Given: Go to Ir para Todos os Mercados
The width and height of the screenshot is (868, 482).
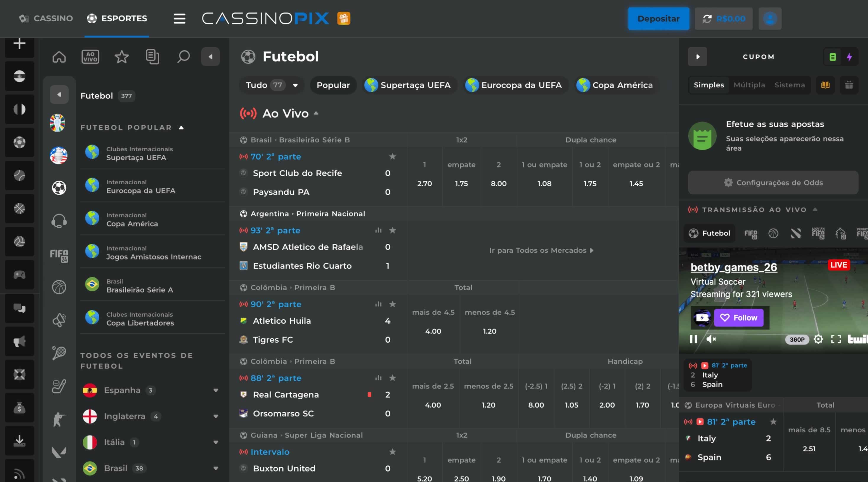Looking at the screenshot, I should coord(541,250).
